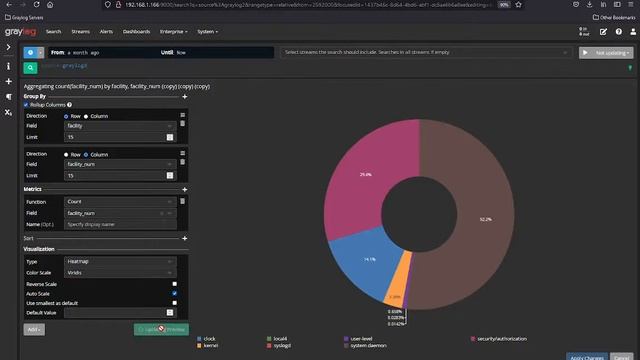Screen dimensions: 640x360
Task: Click drag handle of facility_num grouping
Action: [x=182, y=153]
